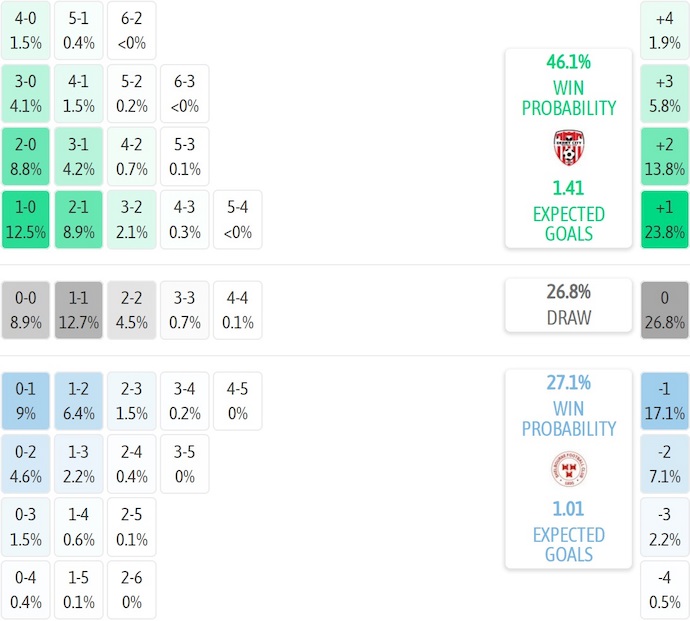
Task: Open the 26.8% Draw panel
Action: click(x=568, y=305)
